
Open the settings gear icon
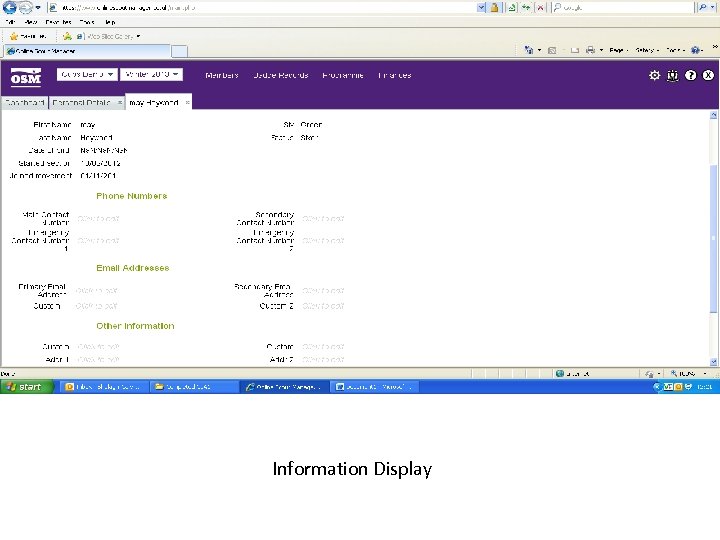654,75
